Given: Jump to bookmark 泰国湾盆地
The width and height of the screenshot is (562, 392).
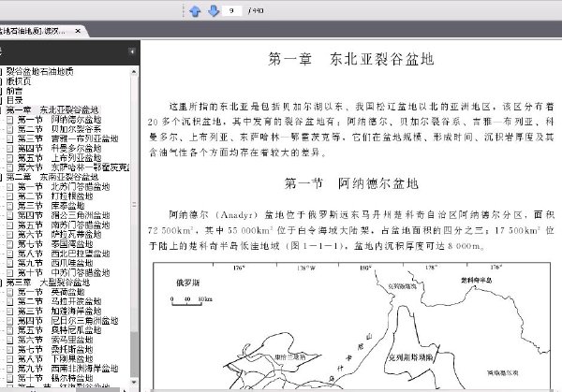Looking at the screenshot, I should [55, 244].
